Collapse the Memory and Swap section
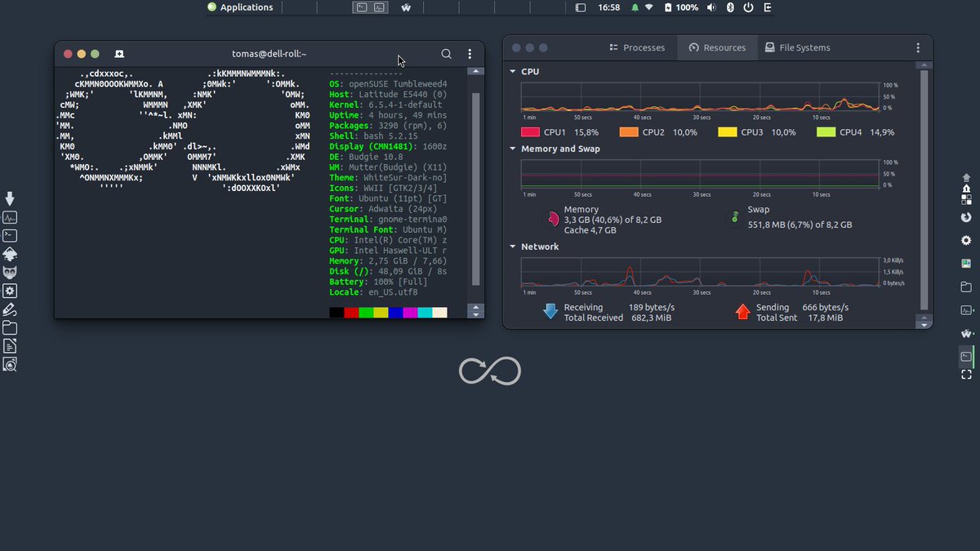 click(x=513, y=149)
